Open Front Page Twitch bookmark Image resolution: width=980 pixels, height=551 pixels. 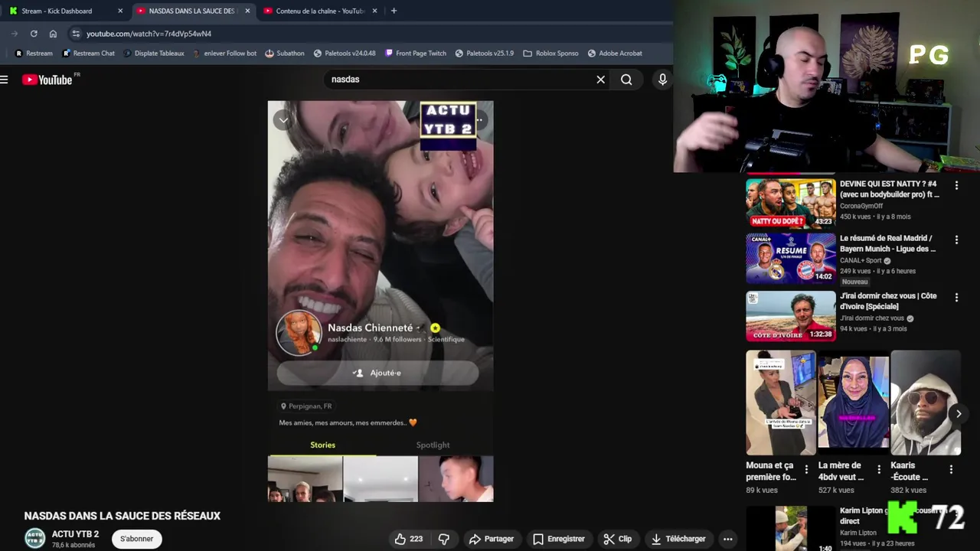click(414, 54)
